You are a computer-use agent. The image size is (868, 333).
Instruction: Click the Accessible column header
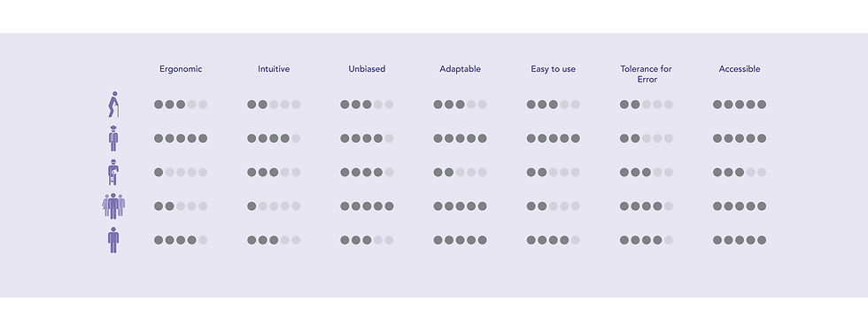click(740, 69)
